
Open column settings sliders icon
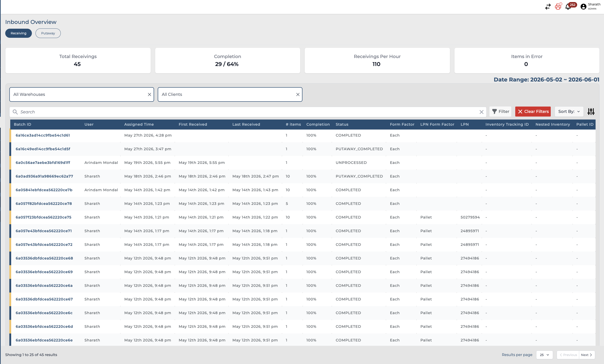[x=591, y=112]
